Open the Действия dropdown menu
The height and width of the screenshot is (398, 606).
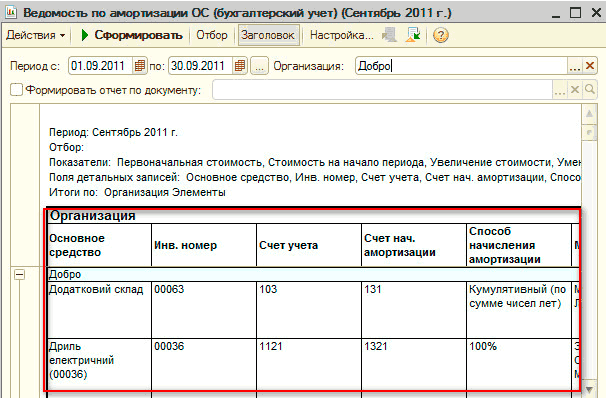pos(36,35)
